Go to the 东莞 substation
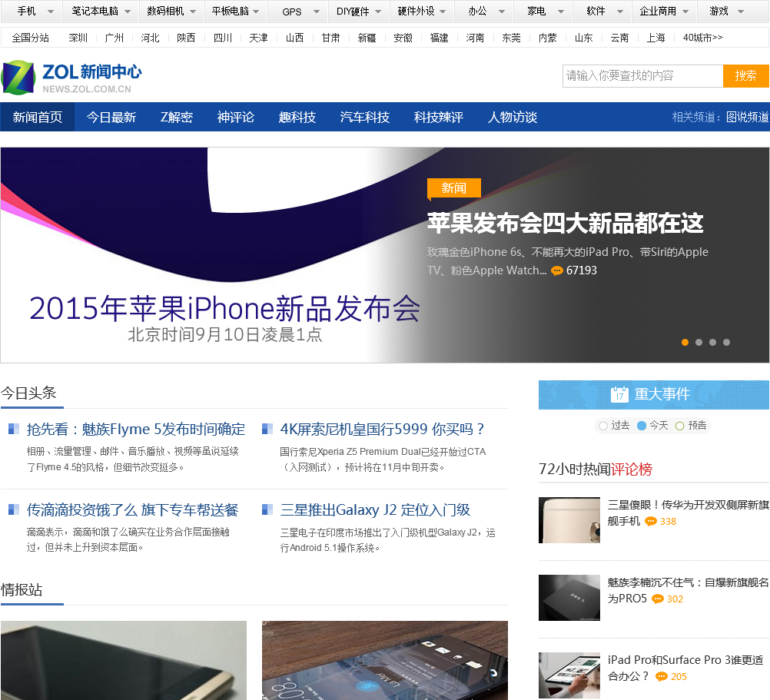The image size is (770, 700). pos(511,38)
